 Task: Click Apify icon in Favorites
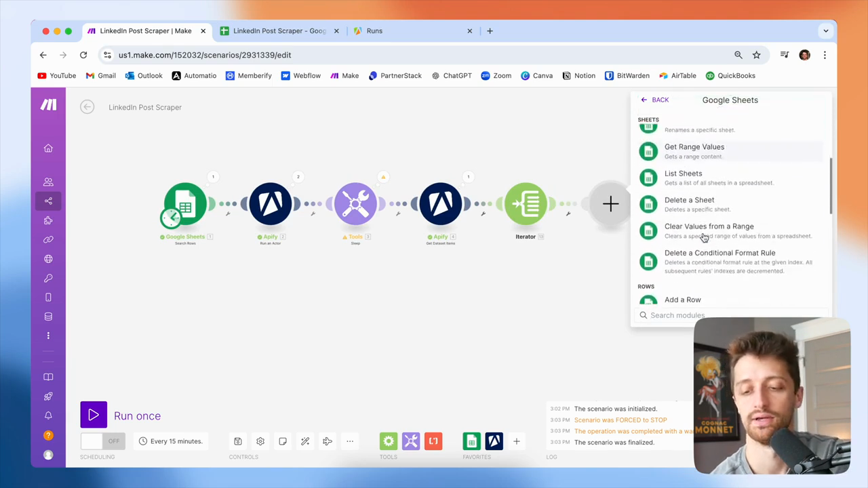point(494,441)
